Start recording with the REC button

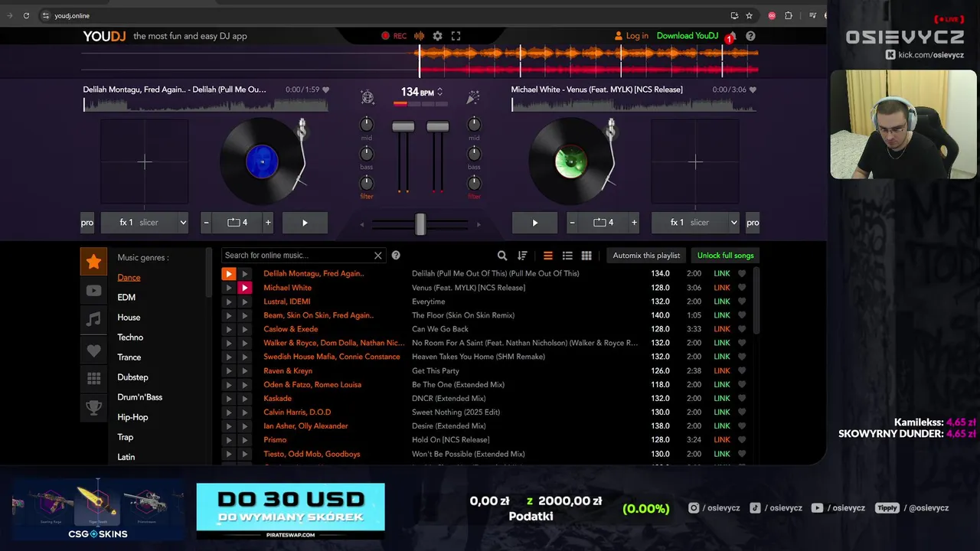tap(394, 36)
